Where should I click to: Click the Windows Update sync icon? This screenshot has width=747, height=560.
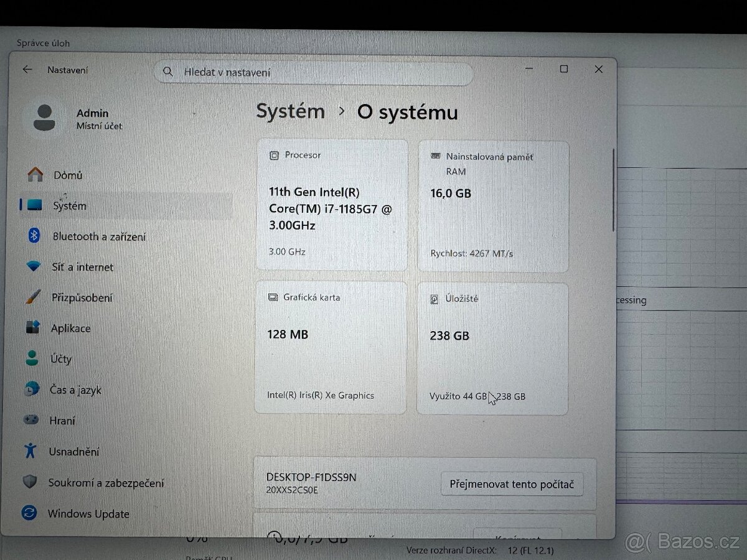pyautogui.click(x=29, y=513)
